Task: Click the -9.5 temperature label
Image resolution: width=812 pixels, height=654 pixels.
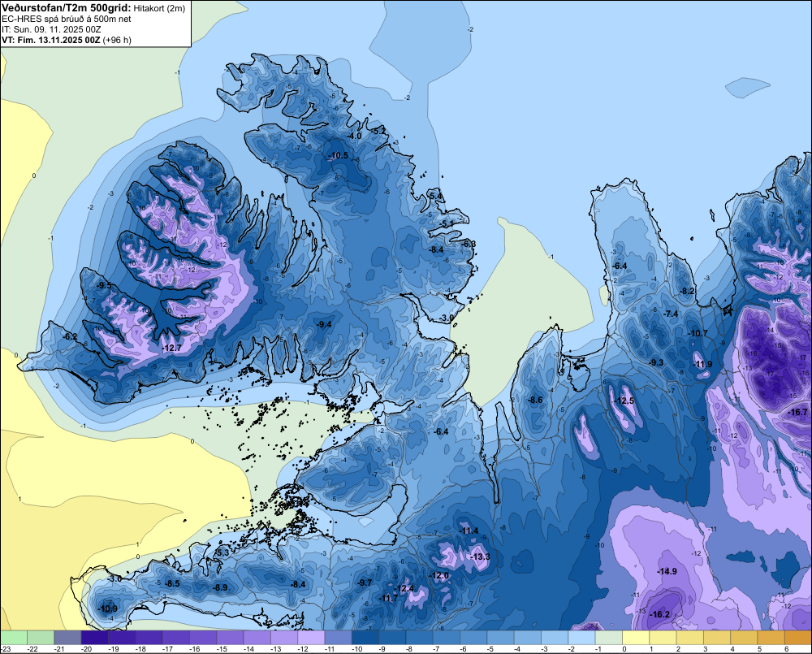Action: point(104,285)
